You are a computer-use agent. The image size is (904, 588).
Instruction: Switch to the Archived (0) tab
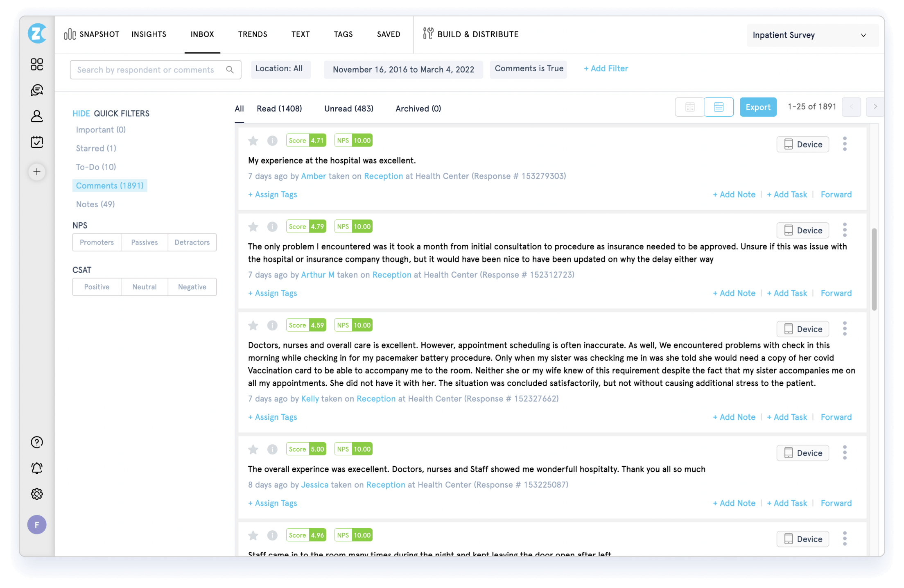point(418,109)
